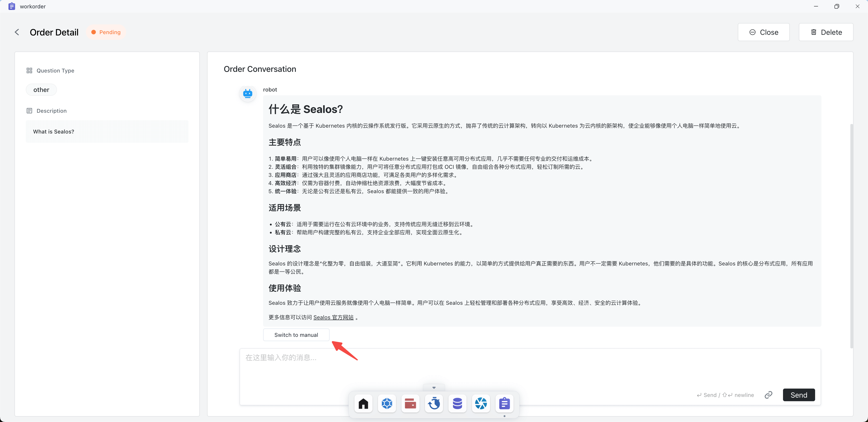The height and width of the screenshot is (422, 868).
Task: Open the stopwatch cronjob icon in dock
Action: click(x=434, y=403)
